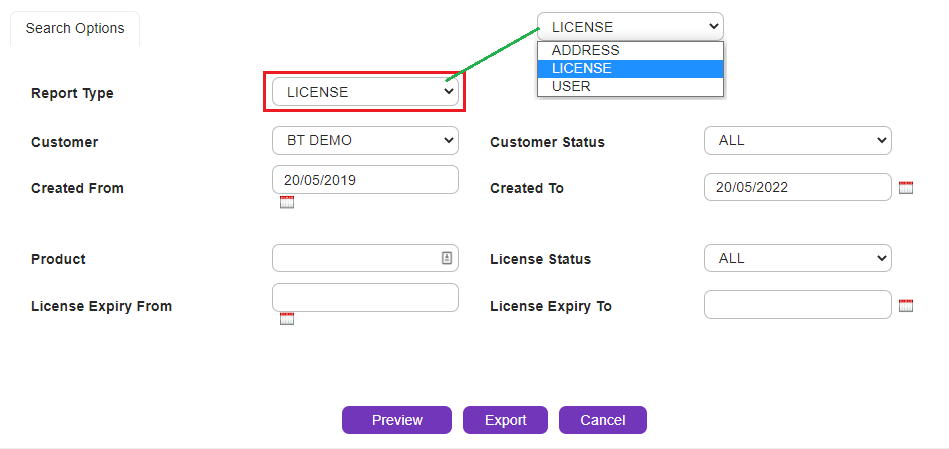Open the Created To calendar picker icon
This screenshot has width=949, height=449.
pyautogui.click(x=906, y=188)
